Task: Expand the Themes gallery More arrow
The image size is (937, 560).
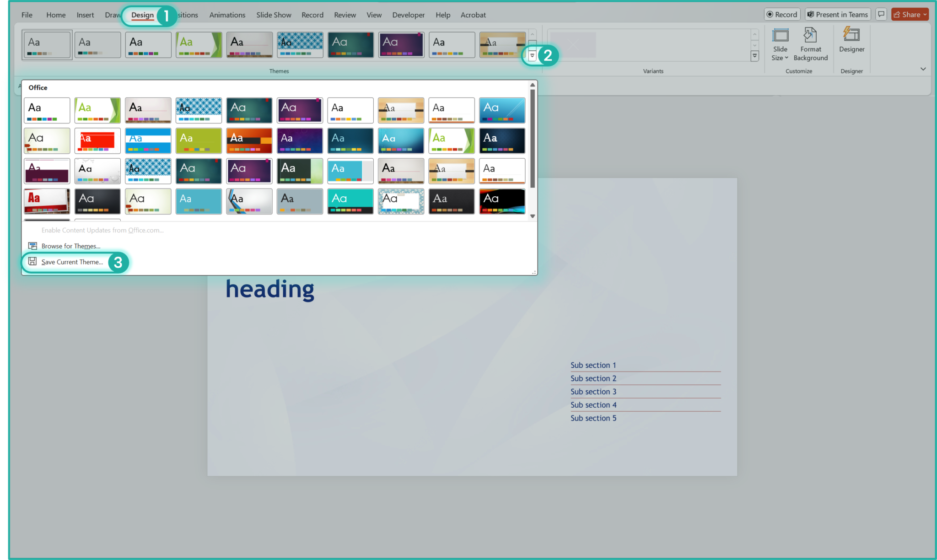Action: (532, 55)
